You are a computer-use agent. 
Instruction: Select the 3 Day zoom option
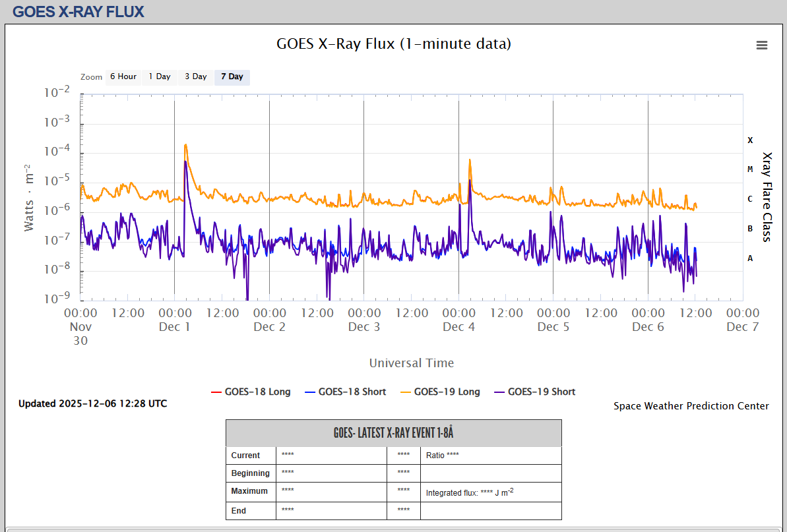(x=196, y=76)
